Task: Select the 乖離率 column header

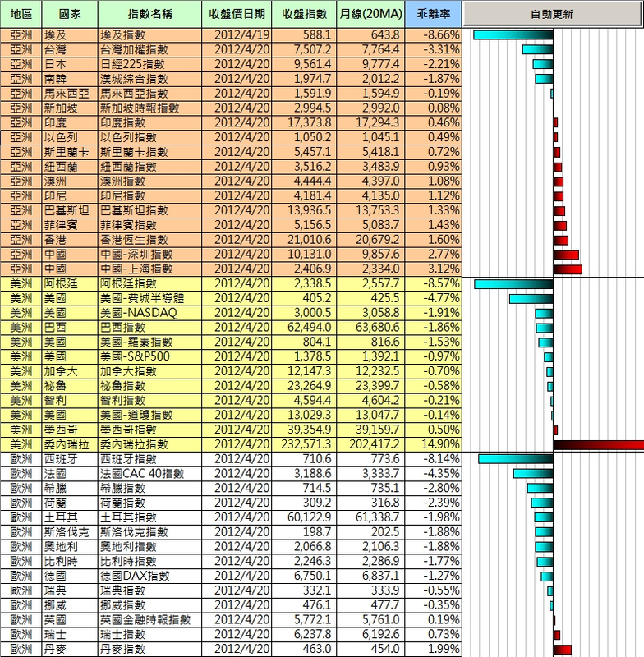Action: tap(433, 14)
